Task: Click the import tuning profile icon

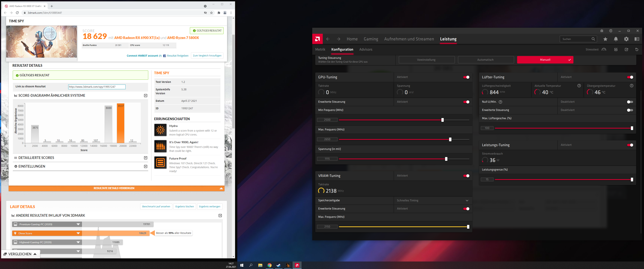Action: (x=616, y=49)
